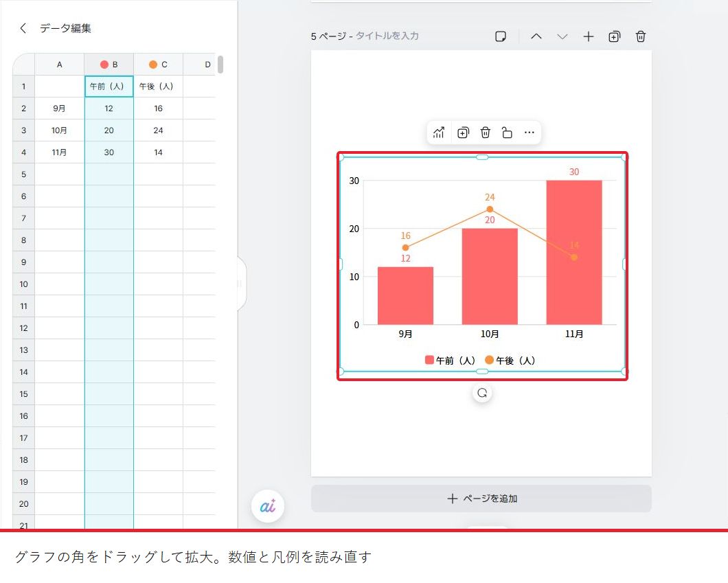Select row header 1
Screen dimensions: 728x583
[x=23, y=87]
